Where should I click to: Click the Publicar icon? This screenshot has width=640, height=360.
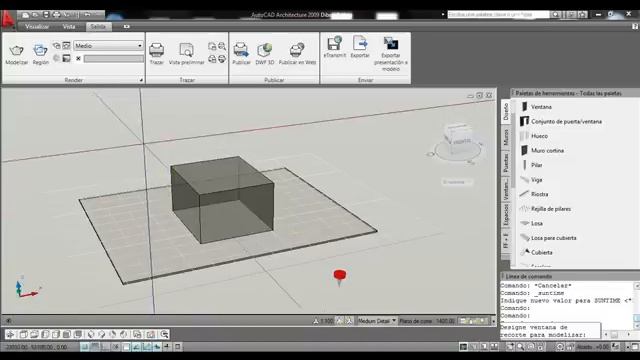241,50
